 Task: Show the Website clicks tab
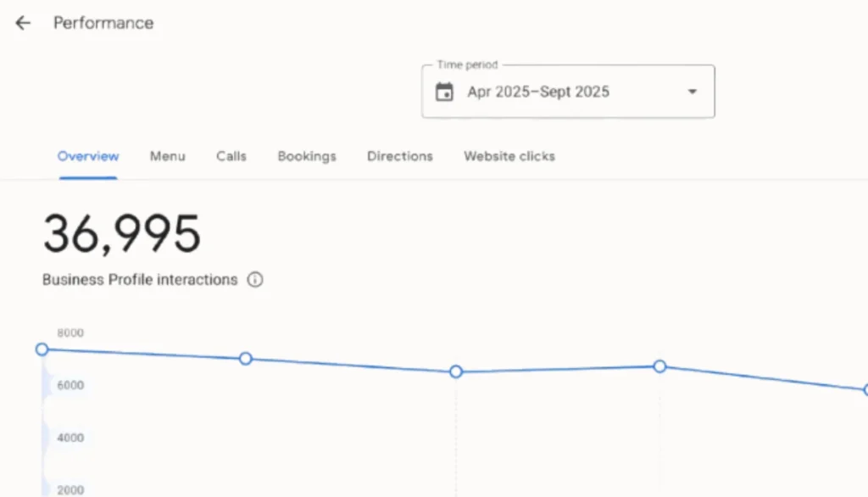(x=509, y=156)
